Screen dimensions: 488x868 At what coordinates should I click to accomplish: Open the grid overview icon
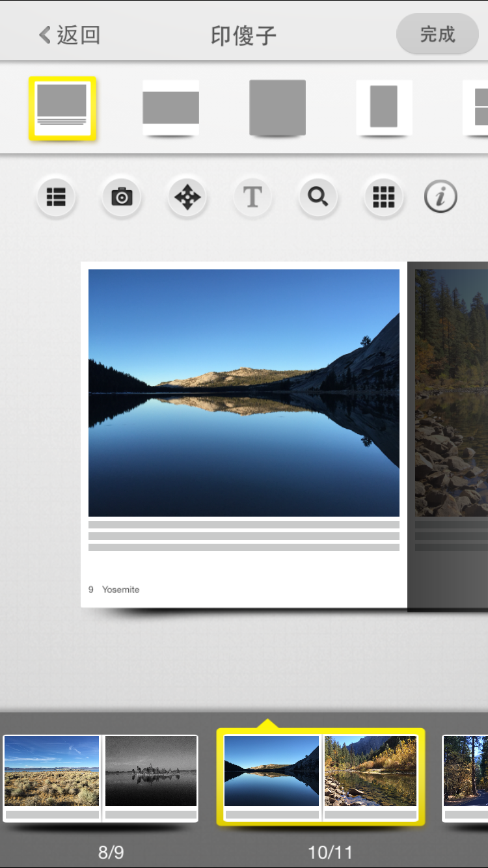click(x=384, y=197)
